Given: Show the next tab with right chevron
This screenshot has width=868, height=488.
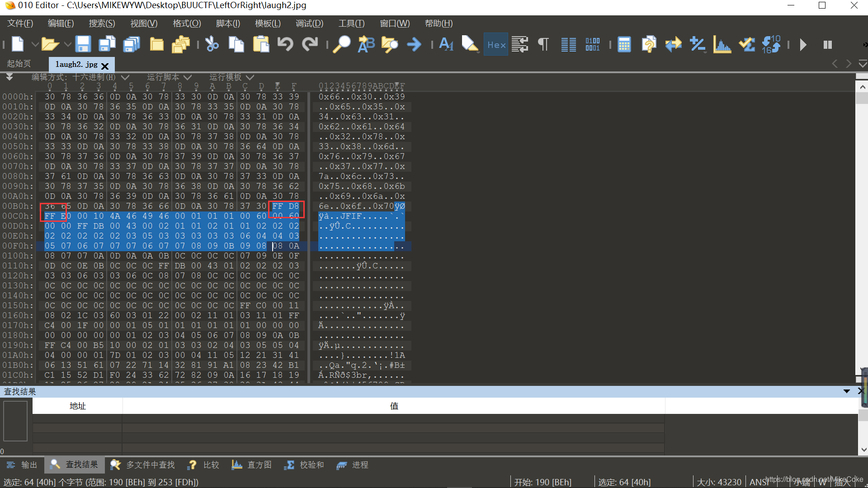Looking at the screenshot, I should point(849,64).
